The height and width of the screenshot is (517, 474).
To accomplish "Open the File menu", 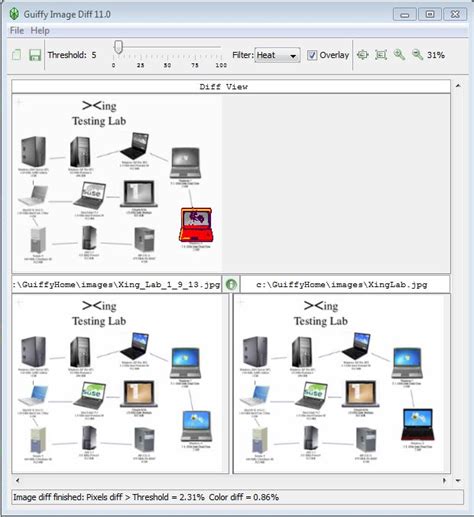I will [17, 31].
